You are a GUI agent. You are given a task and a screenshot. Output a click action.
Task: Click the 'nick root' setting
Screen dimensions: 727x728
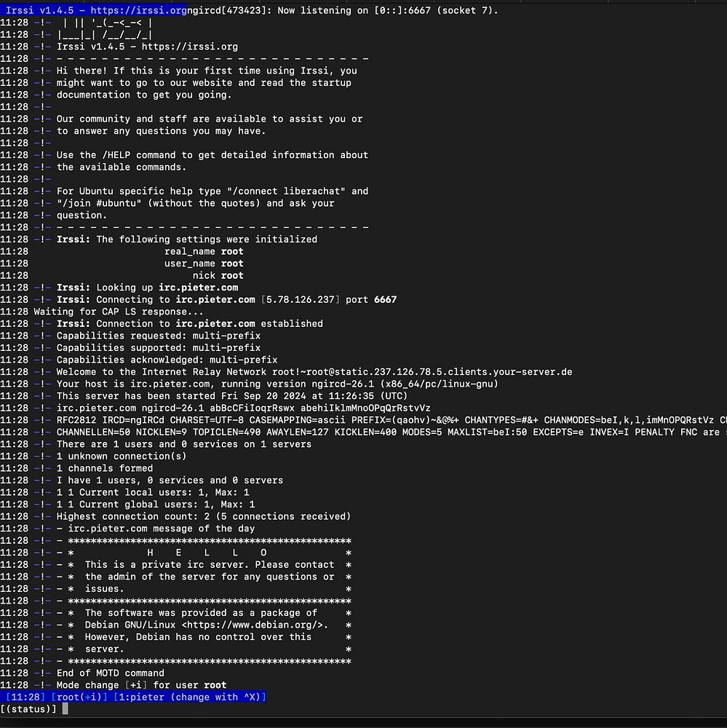(x=218, y=276)
